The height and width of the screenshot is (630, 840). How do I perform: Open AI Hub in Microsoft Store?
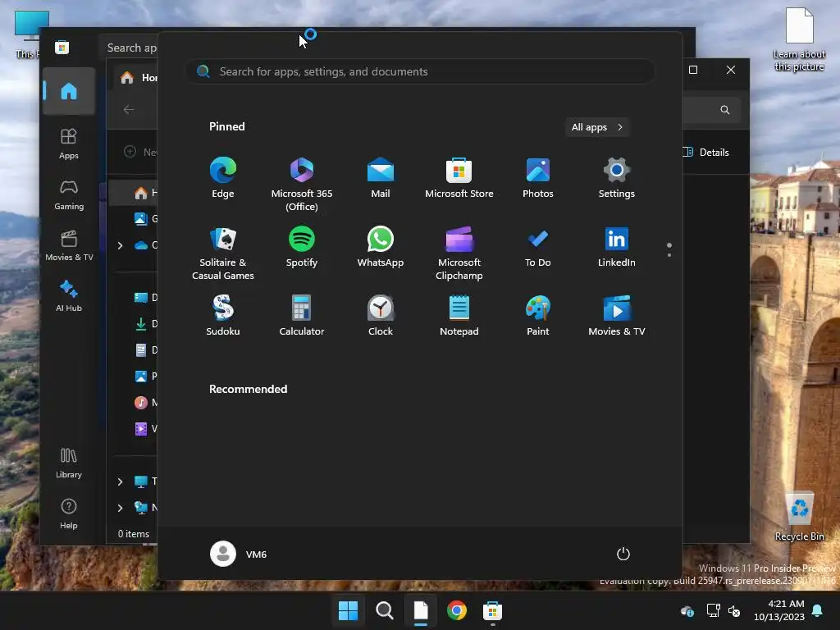tap(69, 295)
